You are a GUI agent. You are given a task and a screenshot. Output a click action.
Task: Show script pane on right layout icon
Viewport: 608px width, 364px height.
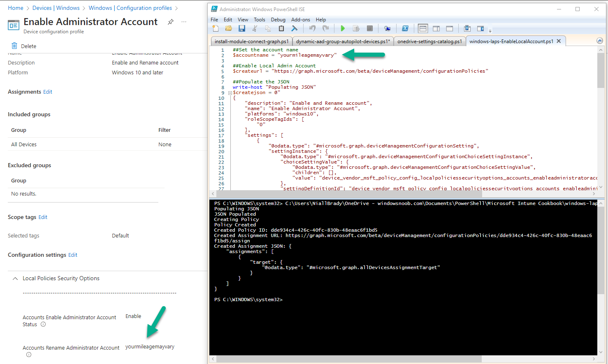pyautogui.click(x=436, y=28)
